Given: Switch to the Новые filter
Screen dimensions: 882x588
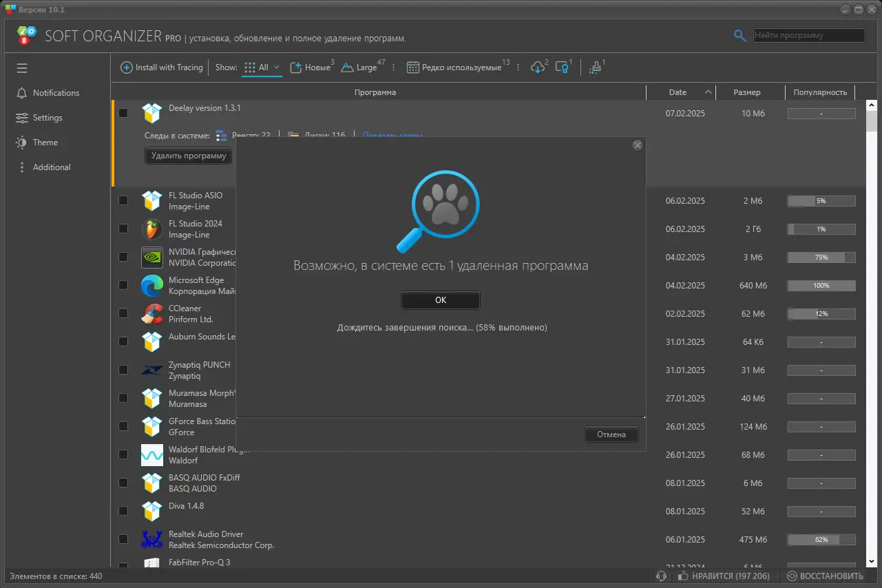Looking at the screenshot, I should [x=311, y=67].
